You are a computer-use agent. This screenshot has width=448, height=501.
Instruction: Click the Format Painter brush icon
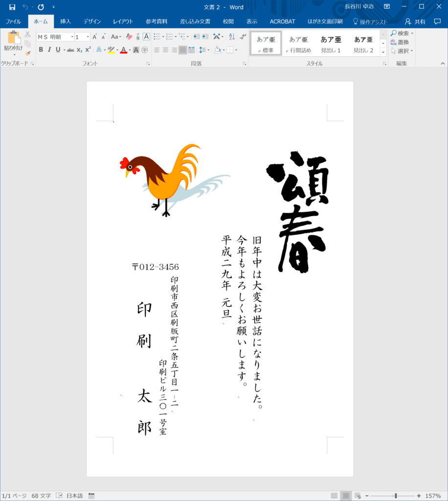point(28,53)
